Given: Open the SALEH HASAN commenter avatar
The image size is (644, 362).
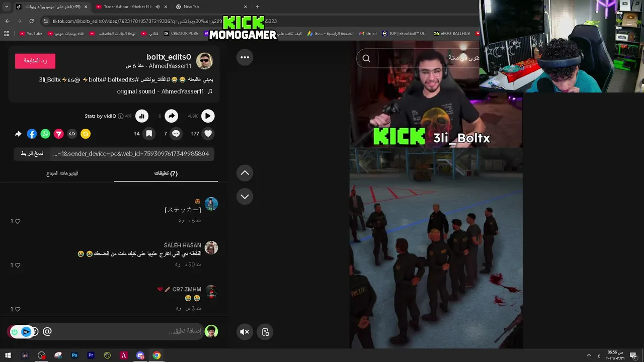Looking at the screenshot, I should (x=211, y=248).
